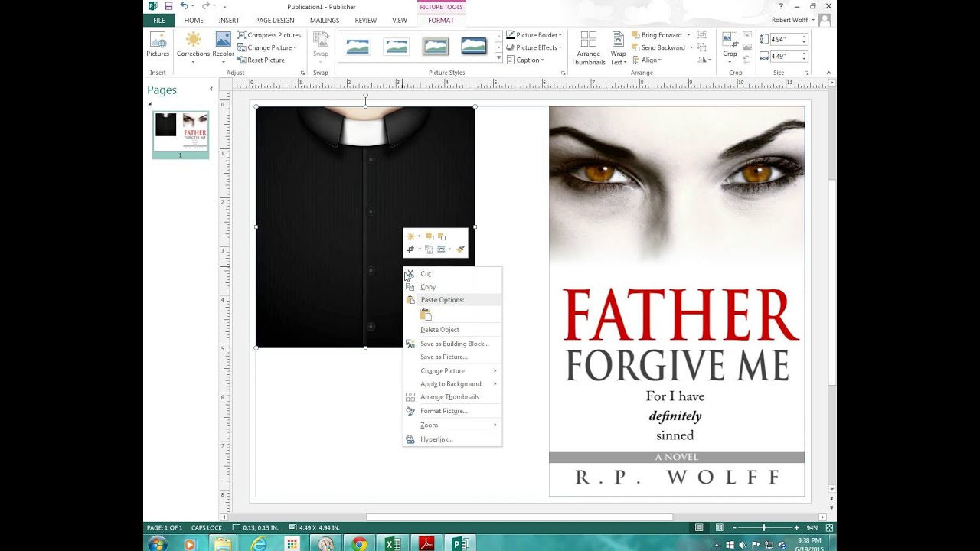
Task: Choose Cut from the context menu
Action: point(452,273)
